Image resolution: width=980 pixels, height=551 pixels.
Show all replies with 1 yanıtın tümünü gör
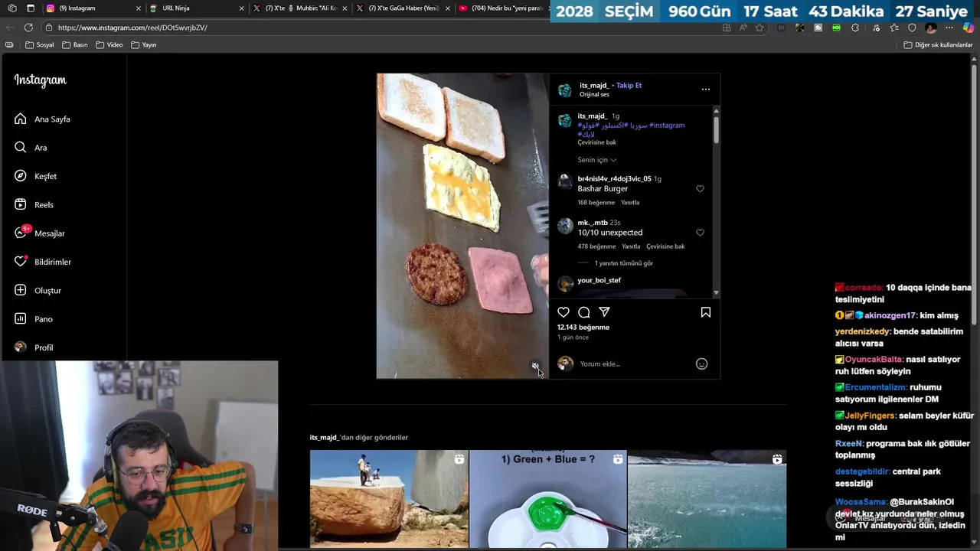(x=624, y=263)
